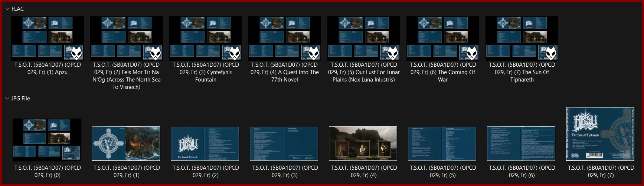Select the (7) The Sun Of Tiphareth FLAC thumbnail
This screenshot has height=186, width=644.
(522, 38)
